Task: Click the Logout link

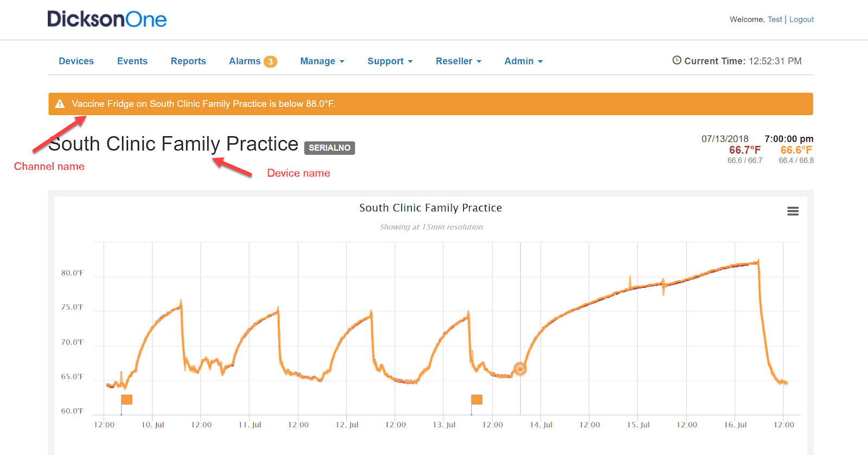Action: click(801, 20)
